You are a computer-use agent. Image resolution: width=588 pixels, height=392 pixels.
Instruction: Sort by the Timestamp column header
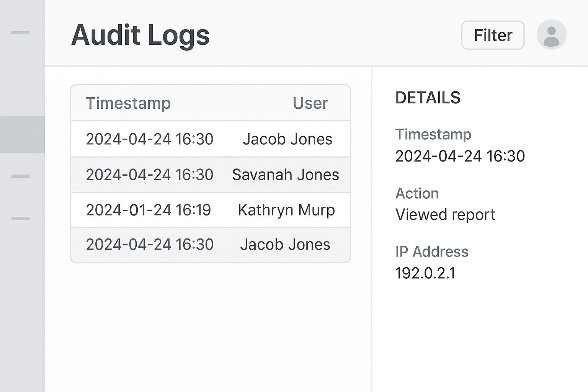(x=128, y=103)
